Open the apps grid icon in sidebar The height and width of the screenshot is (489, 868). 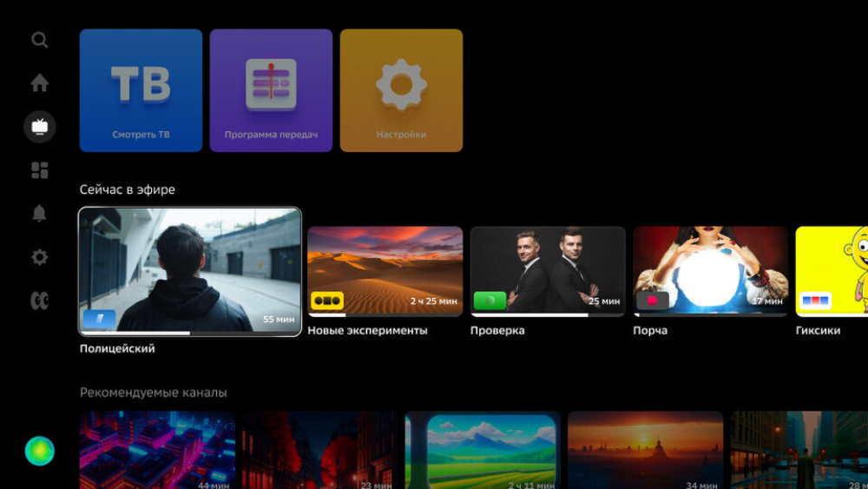(x=39, y=170)
